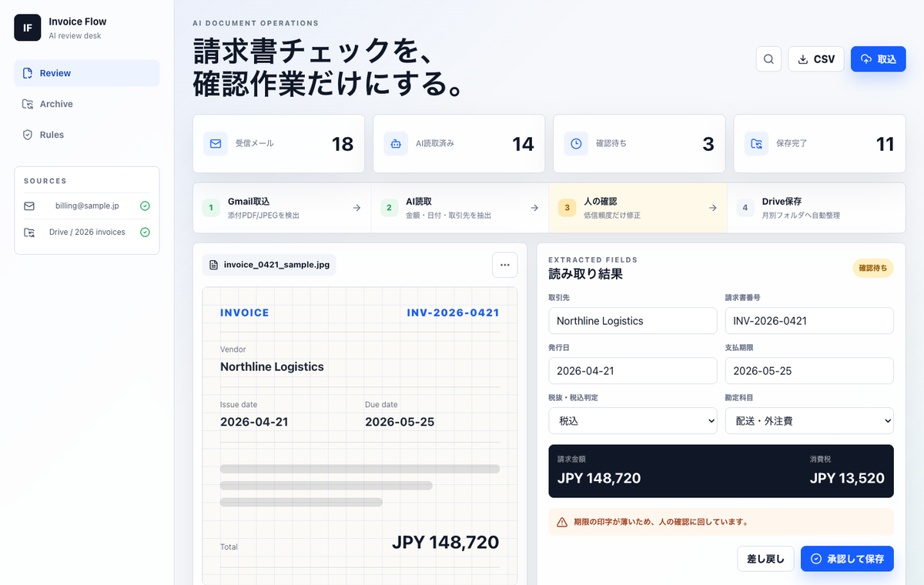Click the check circle icon on 承認して保存
The image size is (924, 585).
(x=816, y=559)
